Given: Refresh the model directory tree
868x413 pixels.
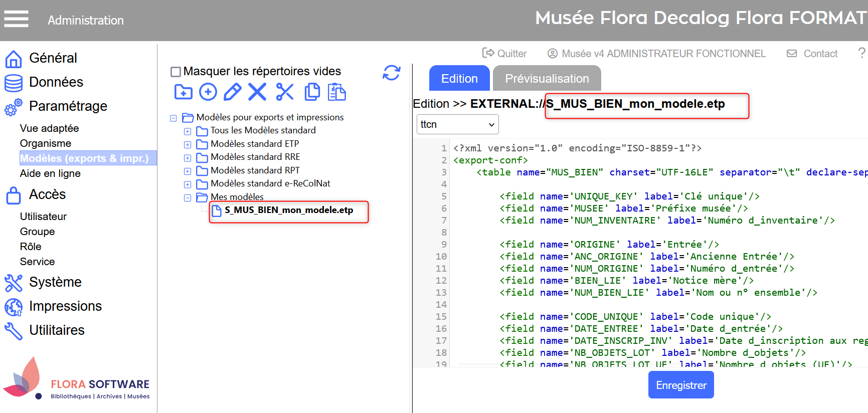Looking at the screenshot, I should 391,73.
